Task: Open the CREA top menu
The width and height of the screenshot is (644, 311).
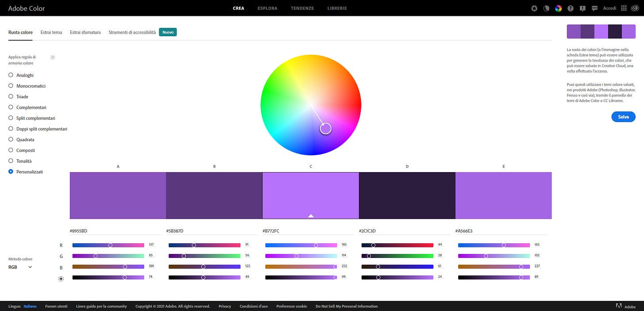Action: [x=238, y=8]
